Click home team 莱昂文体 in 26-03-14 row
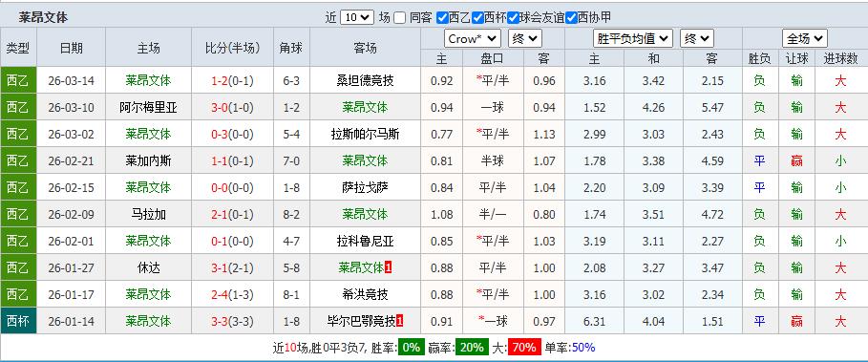This screenshot has width=868, height=362. pos(148,81)
